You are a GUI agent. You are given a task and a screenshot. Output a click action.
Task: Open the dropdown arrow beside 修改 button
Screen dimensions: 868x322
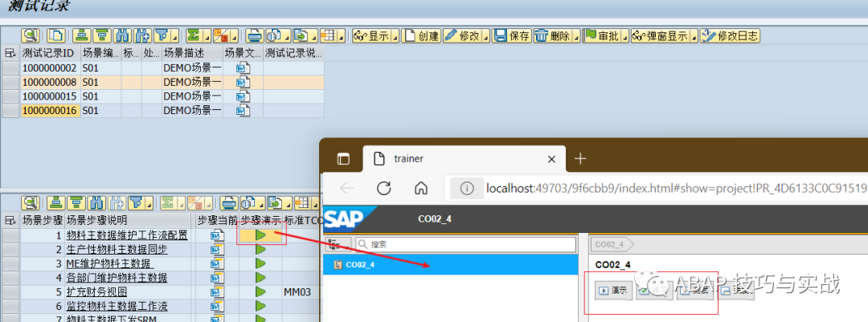tap(486, 36)
